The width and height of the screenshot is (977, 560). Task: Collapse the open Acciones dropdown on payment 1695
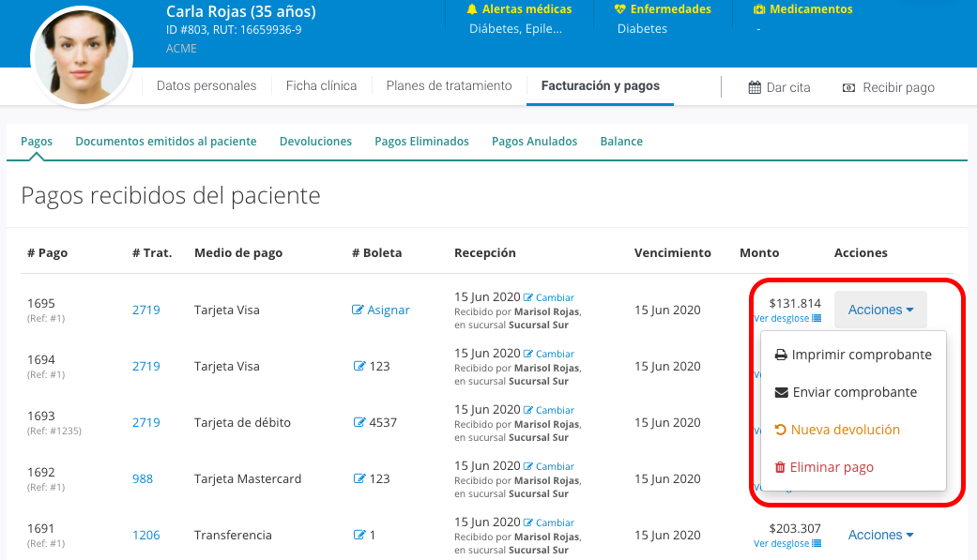tap(879, 309)
